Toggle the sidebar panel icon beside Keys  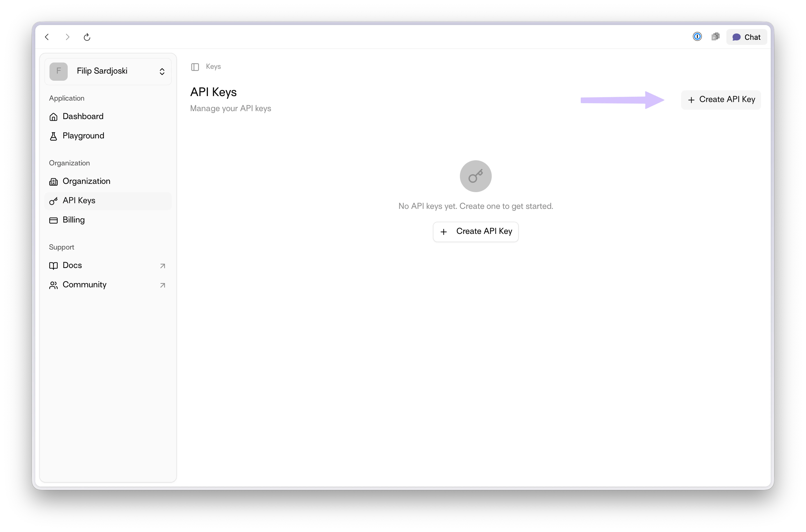tap(195, 67)
